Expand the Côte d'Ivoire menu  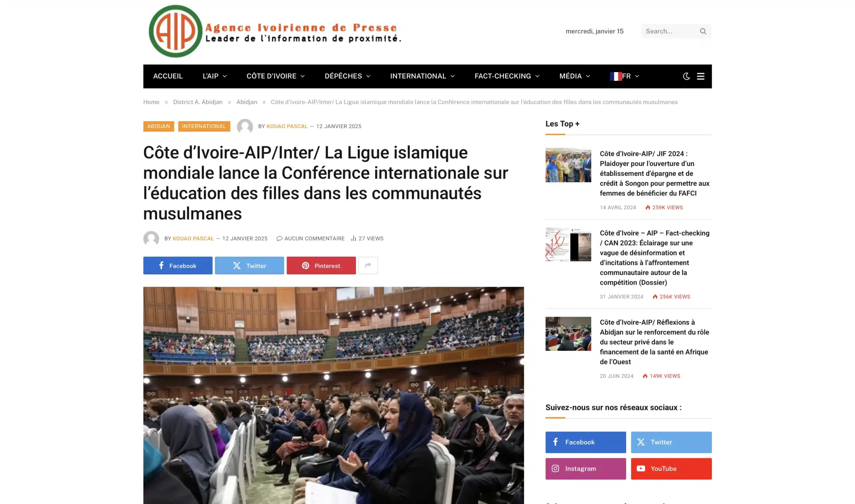(276, 76)
